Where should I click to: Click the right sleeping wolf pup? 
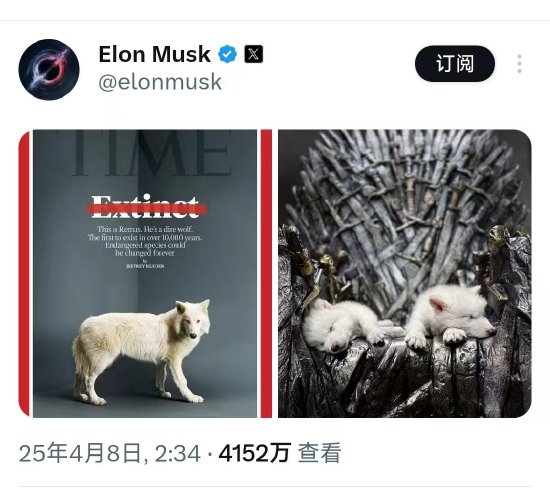(451, 317)
